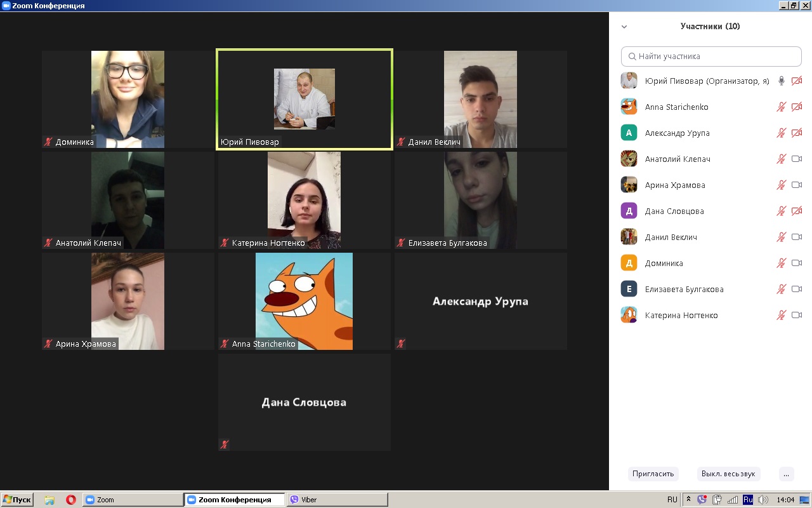The image size is (812, 508).
Task: Click muted mic icon on Доминика's video tile
Action: 48,142
